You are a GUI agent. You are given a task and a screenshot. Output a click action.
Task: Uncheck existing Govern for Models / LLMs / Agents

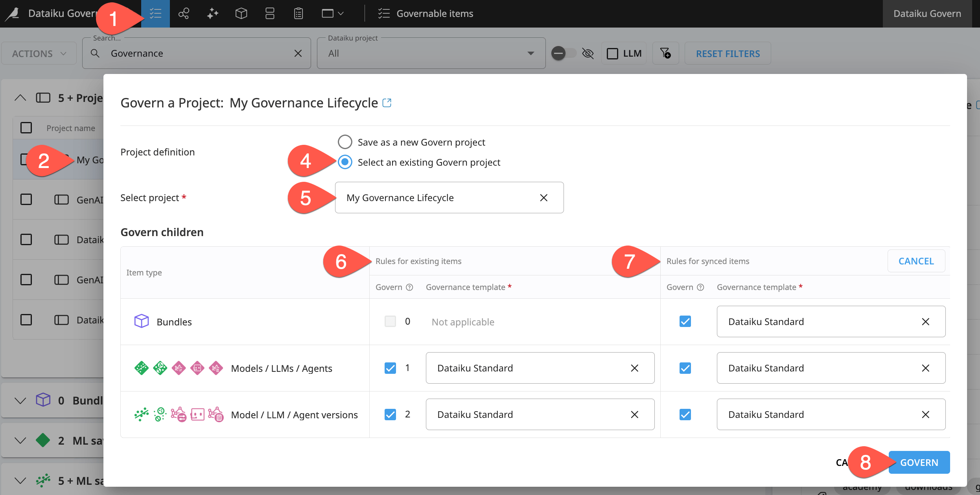pos(390,368)
